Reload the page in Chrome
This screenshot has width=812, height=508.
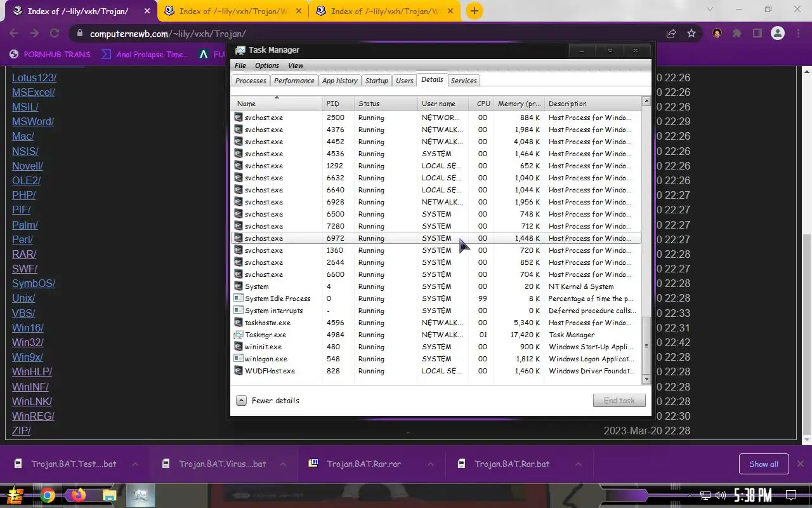pos(55,33)
